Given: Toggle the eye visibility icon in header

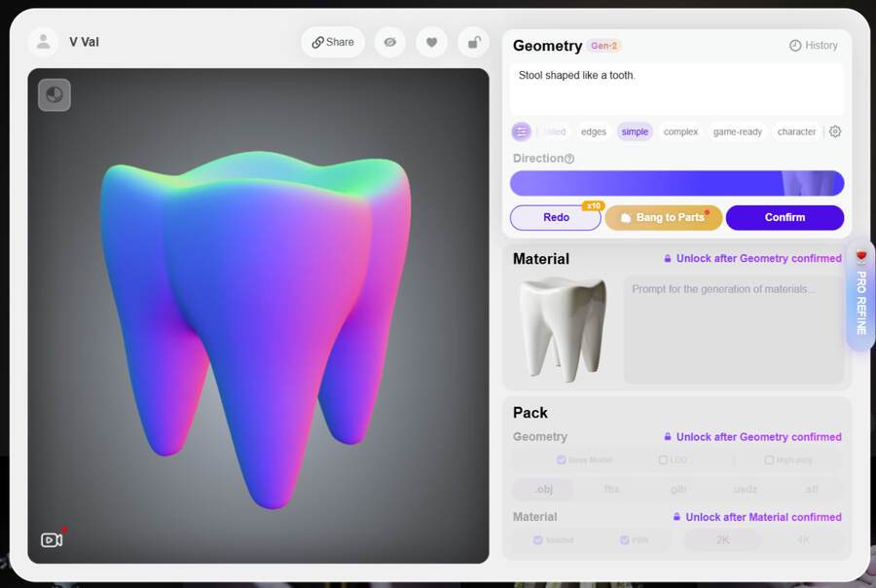Looking at the screenshot, I should click(390, 42).
